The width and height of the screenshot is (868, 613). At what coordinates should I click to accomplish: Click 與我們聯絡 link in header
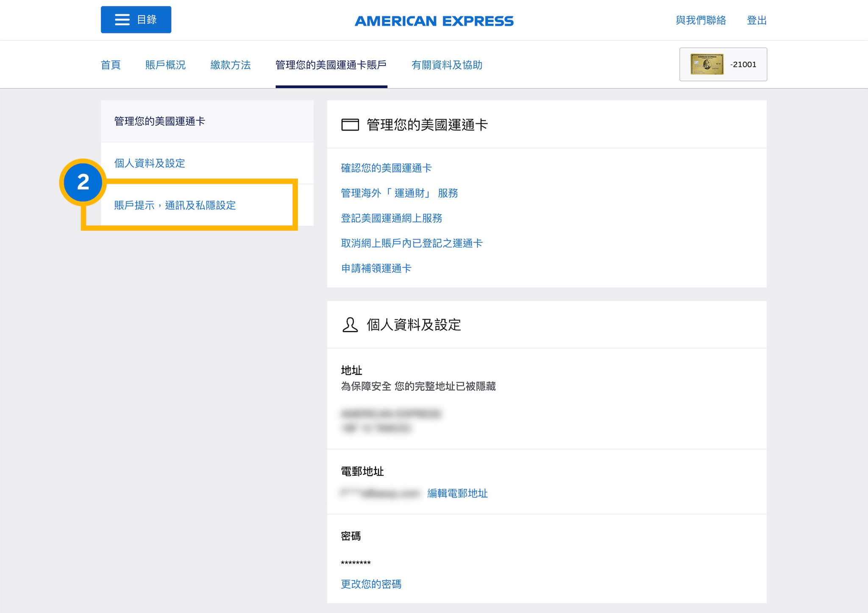pos(701,20)
